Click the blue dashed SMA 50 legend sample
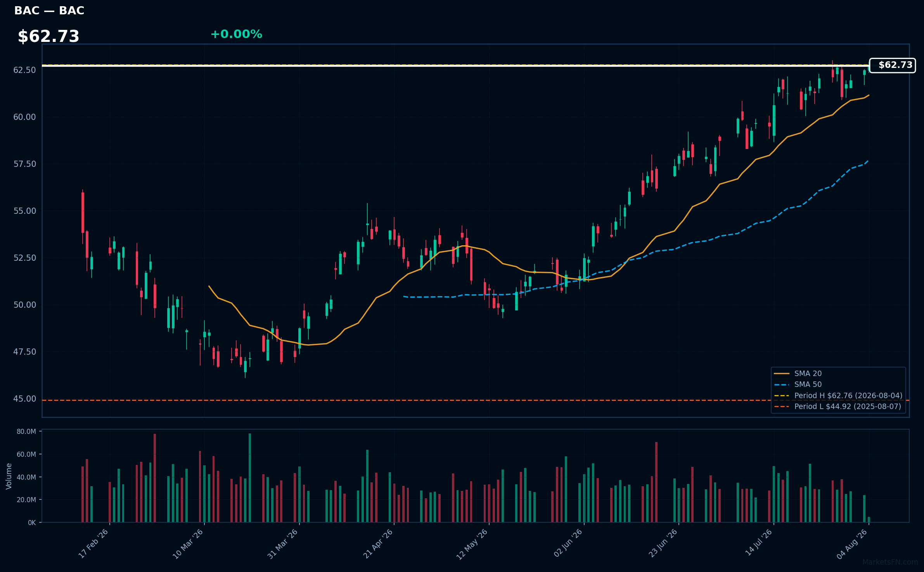924x572 pixels. pyautogui.click(x=782, y=385)
